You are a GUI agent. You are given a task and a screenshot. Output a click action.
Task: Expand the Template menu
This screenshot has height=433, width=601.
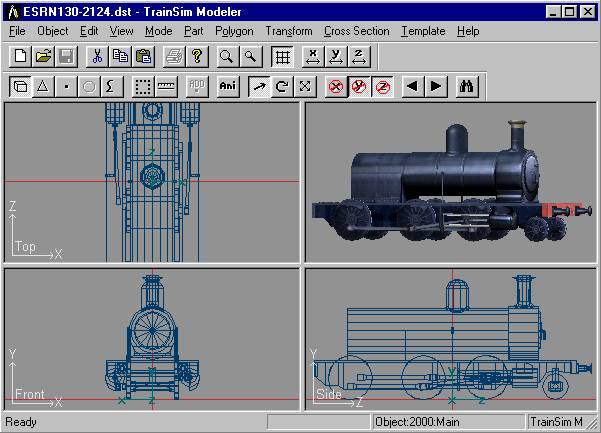(423, 31)
